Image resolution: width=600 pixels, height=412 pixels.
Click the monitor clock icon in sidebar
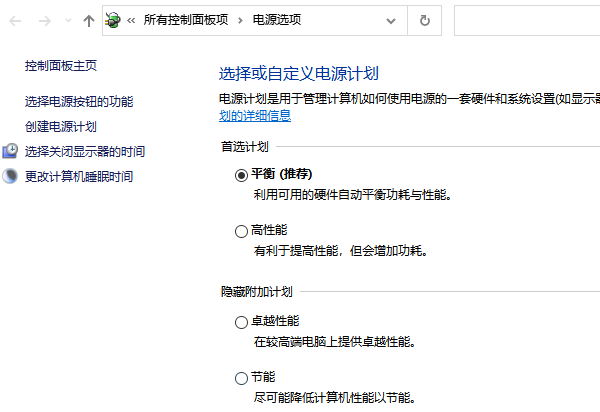[10, 151]
